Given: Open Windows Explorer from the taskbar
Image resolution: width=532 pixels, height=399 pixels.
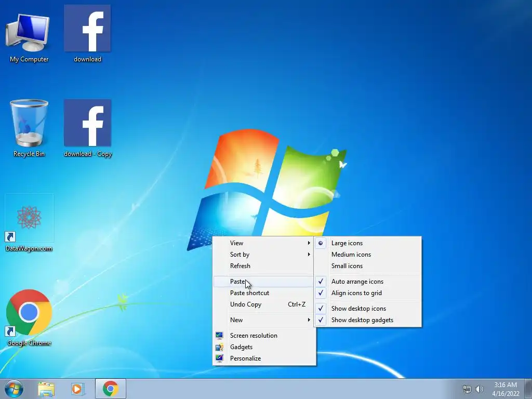Looking at the screenshot, I should point(46,389).
